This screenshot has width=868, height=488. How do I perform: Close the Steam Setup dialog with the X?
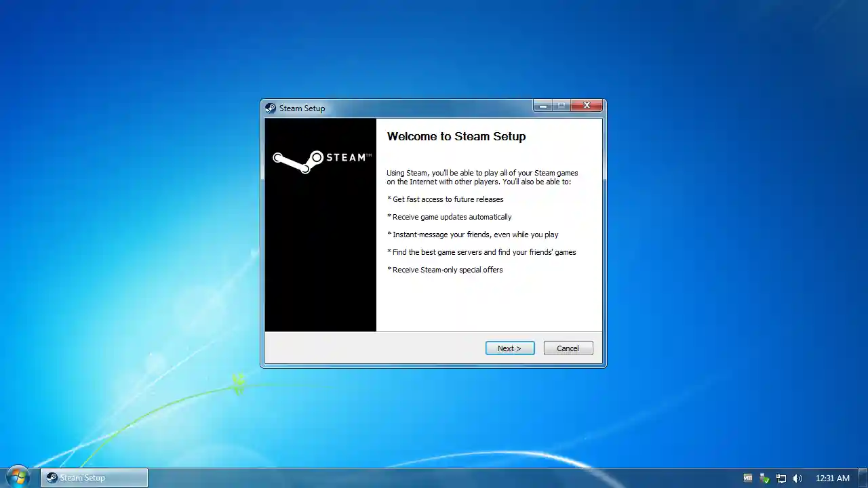[587, 106]
